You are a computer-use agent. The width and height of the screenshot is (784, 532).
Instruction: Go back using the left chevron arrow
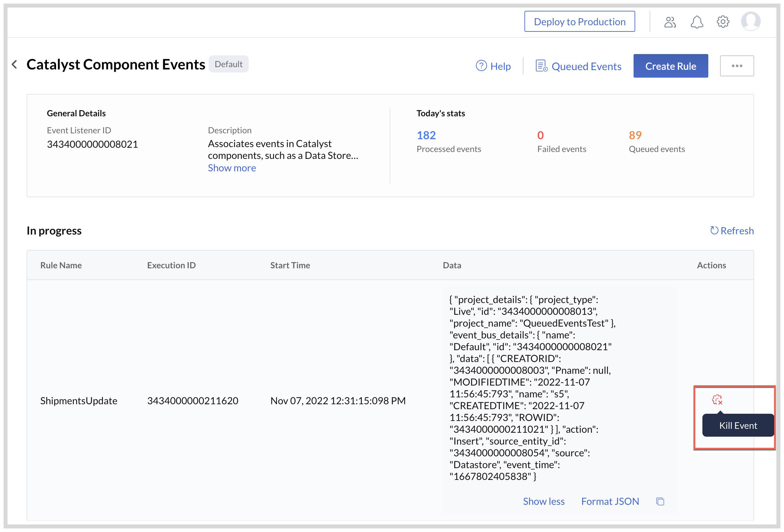pos(14,65)
